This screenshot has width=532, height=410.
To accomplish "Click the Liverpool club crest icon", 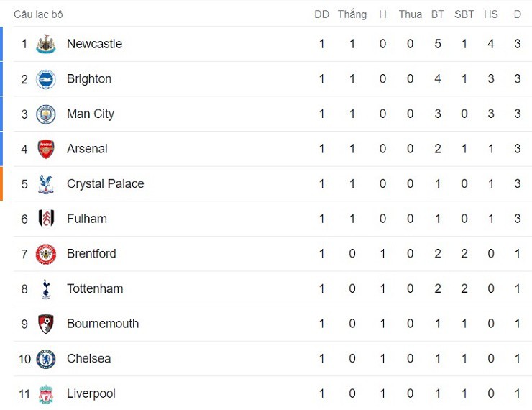I will point(46,393).
